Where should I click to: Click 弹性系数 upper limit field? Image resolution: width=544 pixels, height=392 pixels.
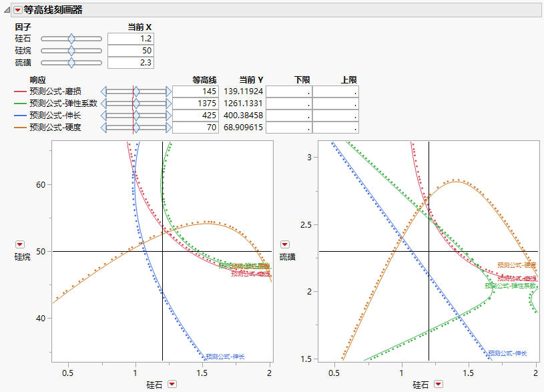(x=336, y=104)
